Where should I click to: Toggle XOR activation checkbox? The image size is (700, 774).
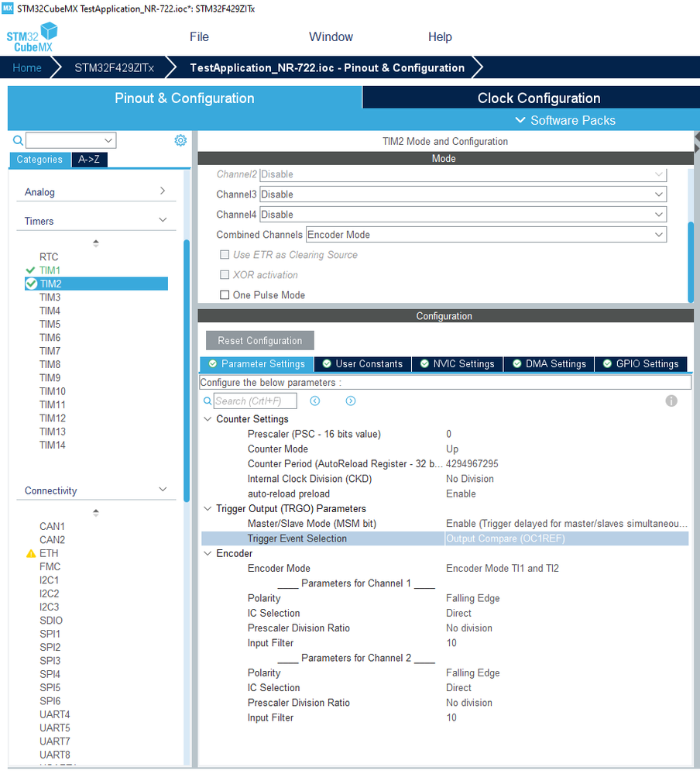(225, 275)
